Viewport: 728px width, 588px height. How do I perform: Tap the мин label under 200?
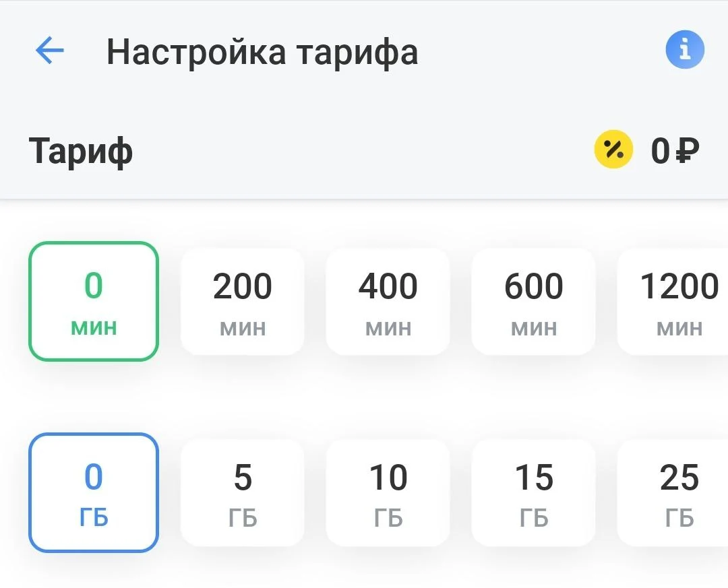coord(243,328)
